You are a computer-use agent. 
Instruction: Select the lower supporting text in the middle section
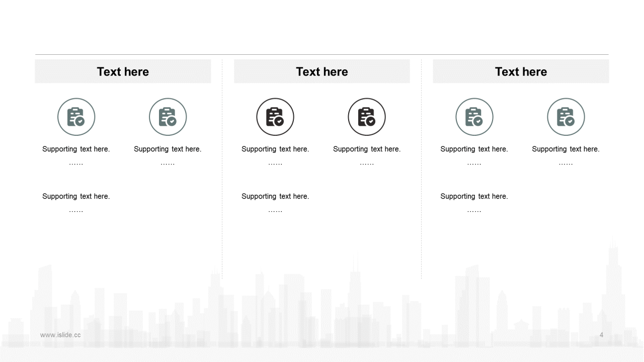[x=275, y=197]
